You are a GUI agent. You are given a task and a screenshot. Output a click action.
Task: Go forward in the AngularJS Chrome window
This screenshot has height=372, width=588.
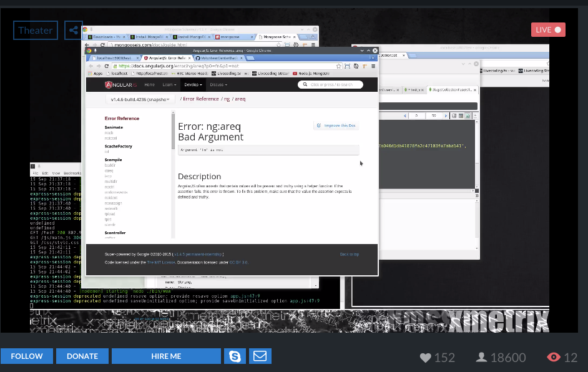click(x=99, y=66)
